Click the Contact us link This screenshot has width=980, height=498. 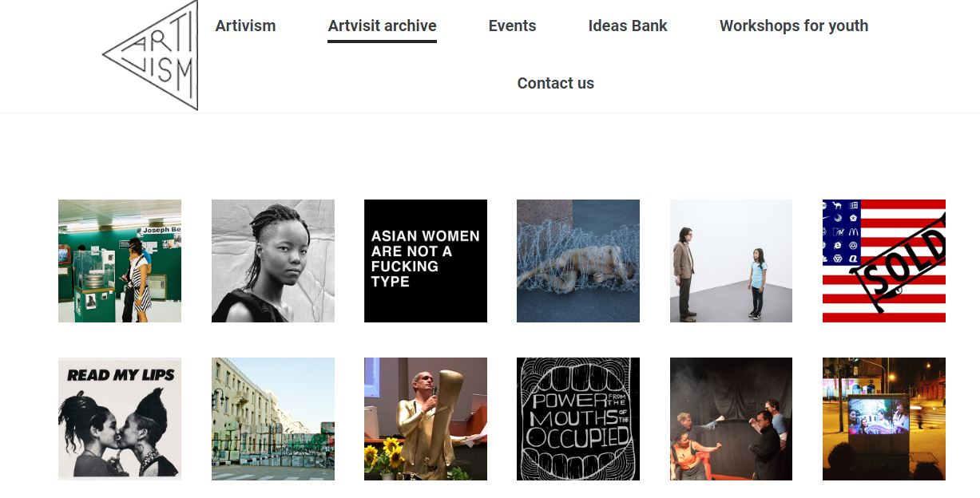(555, 83)
